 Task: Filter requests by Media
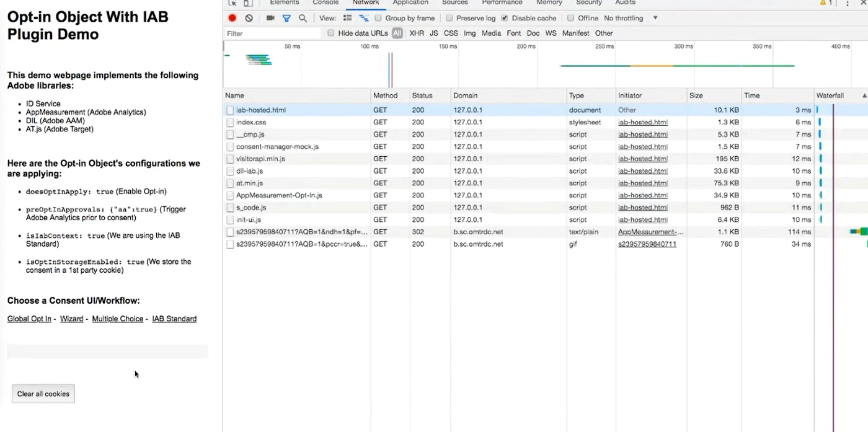[x=491, y=33]
